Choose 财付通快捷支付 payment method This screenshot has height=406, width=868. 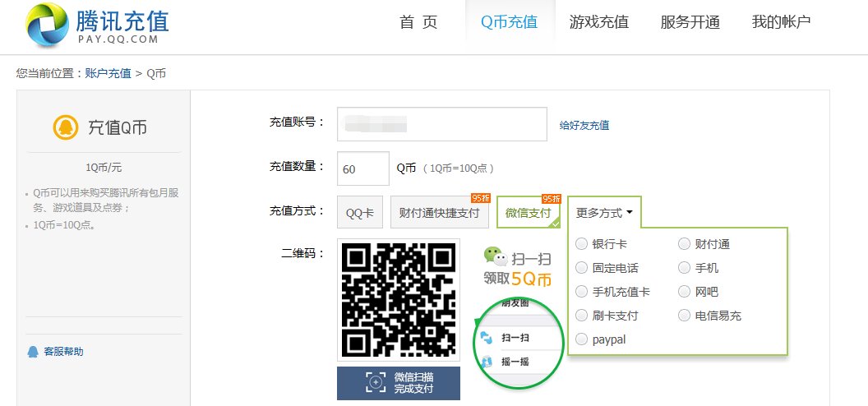(440, 212)
